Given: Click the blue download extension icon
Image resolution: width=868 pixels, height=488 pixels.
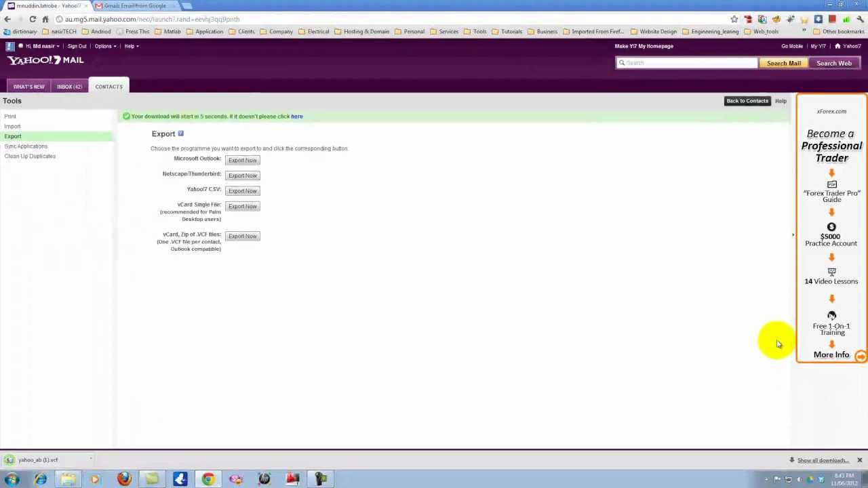Looking at the screenshot, I should point(818,19).
